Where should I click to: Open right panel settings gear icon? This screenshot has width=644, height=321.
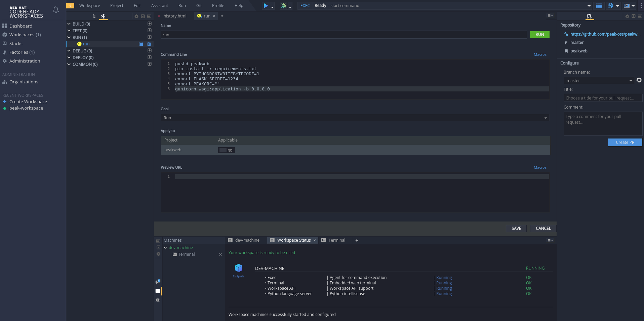[627, 16]
